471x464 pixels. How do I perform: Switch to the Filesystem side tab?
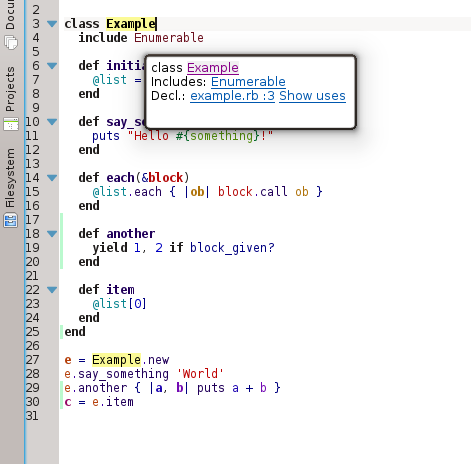point(10,178)
